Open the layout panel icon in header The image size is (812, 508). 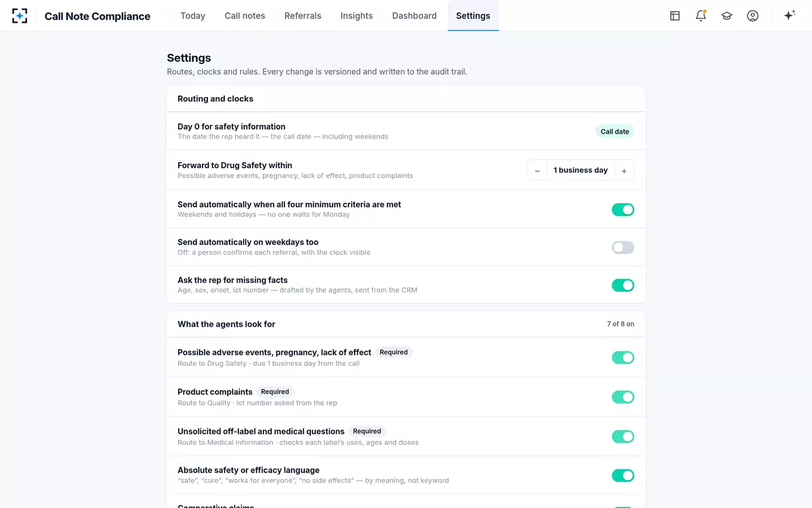click(x=675, y=16)
